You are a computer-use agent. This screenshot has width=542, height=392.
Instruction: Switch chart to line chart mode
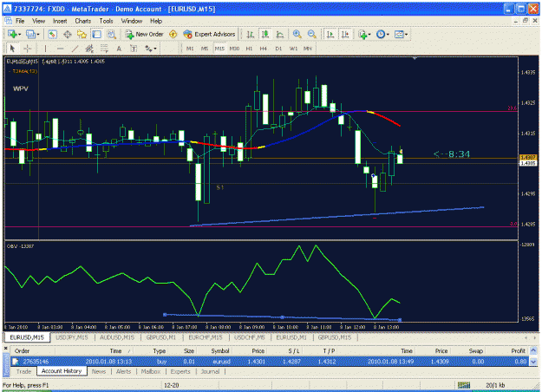coord(279,34)
